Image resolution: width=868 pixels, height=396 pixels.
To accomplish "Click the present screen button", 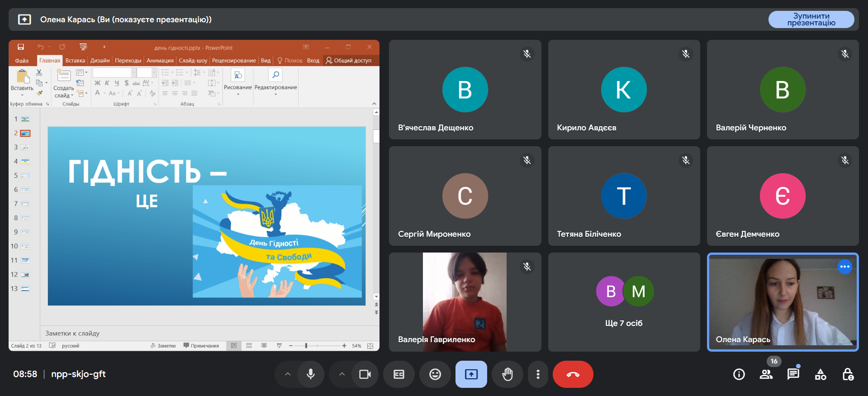I will [x=471, y=374].
